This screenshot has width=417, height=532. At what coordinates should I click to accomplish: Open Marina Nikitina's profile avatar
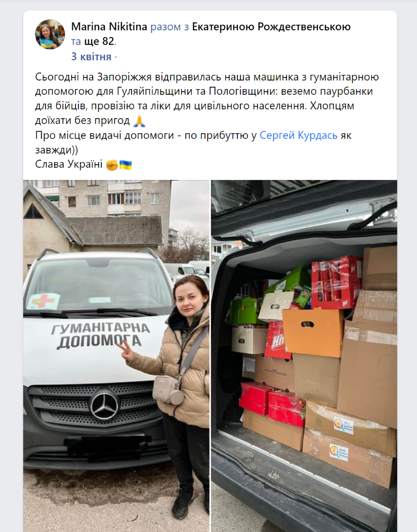(50, 34)
